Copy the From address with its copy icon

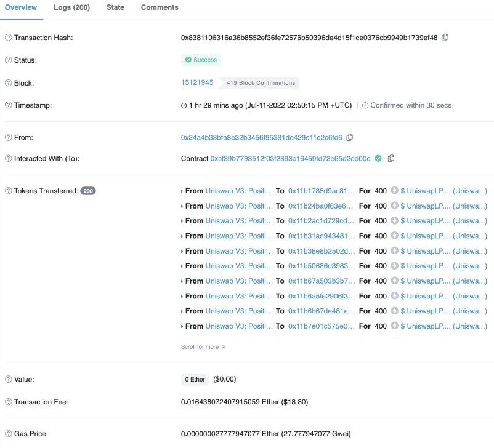(x=350, y=137)
